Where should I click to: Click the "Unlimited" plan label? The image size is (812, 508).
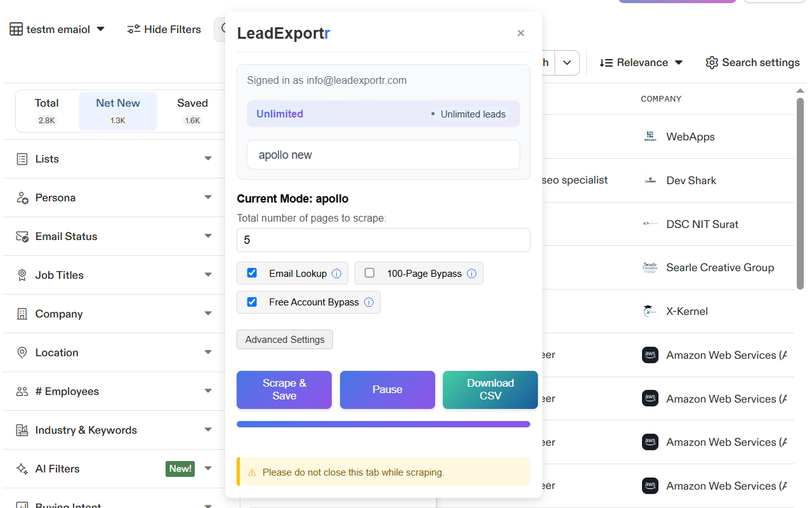click(x=280, y=114)
